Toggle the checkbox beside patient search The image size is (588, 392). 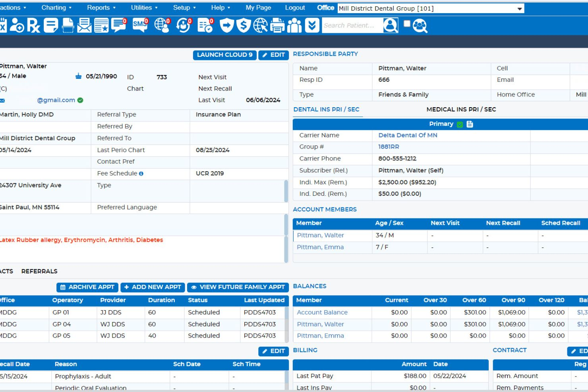pyautogui.click(x=407, y=24)
